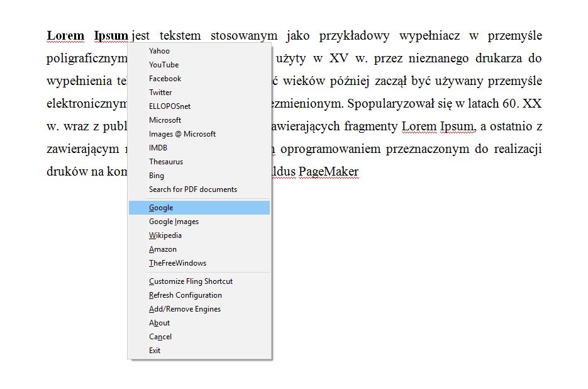Click the word Spopularyzował in paragraph
The width and height of the screenshot is (588, 389).
click(x=391, y=104)
